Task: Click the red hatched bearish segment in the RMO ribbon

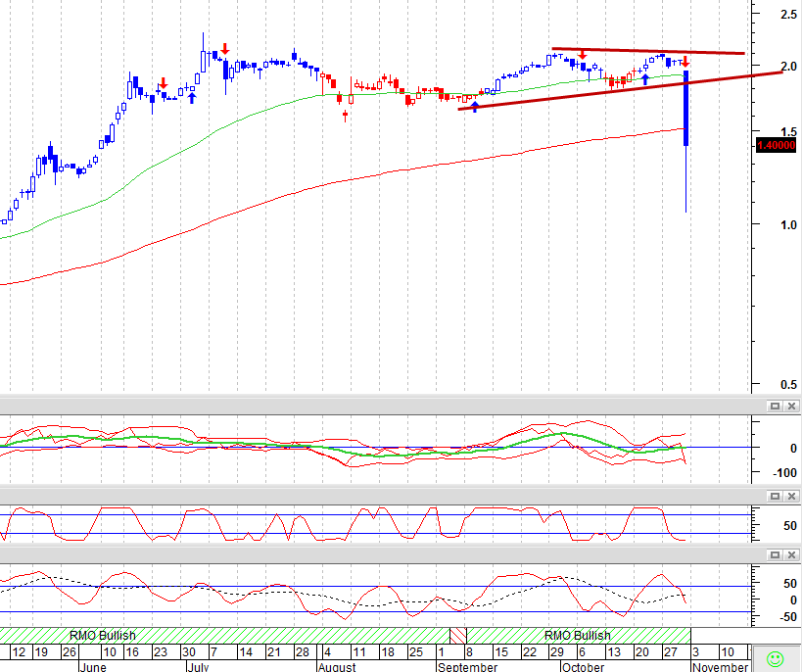Action: 458,636
